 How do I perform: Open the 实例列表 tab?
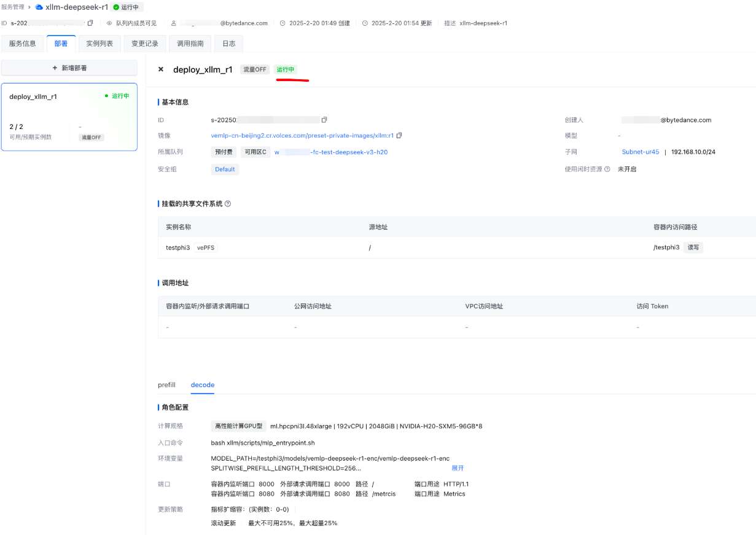(99, 44)
